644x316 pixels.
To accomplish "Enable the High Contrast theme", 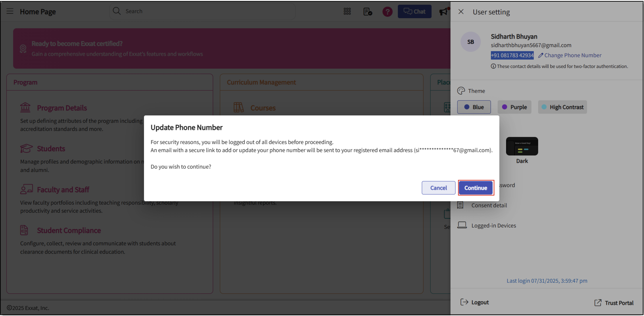I will 562,107.
